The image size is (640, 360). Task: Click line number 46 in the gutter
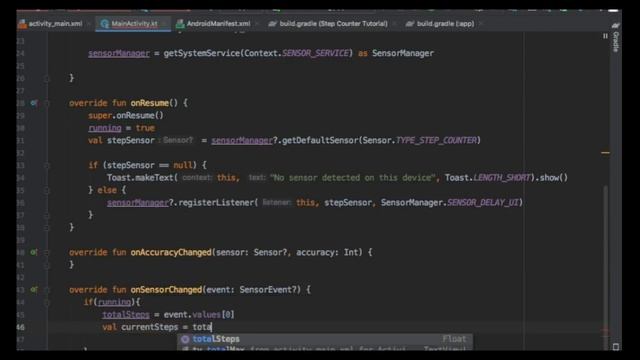[20, 327]
